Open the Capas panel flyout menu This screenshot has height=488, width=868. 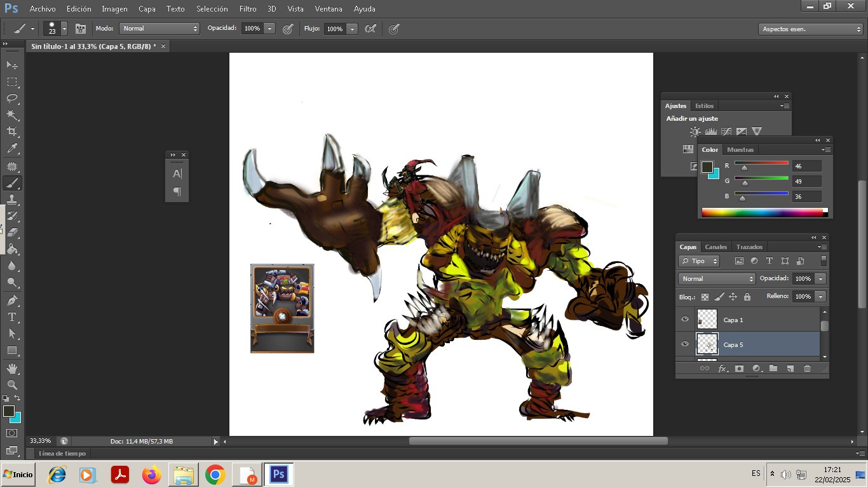[822, 247]
